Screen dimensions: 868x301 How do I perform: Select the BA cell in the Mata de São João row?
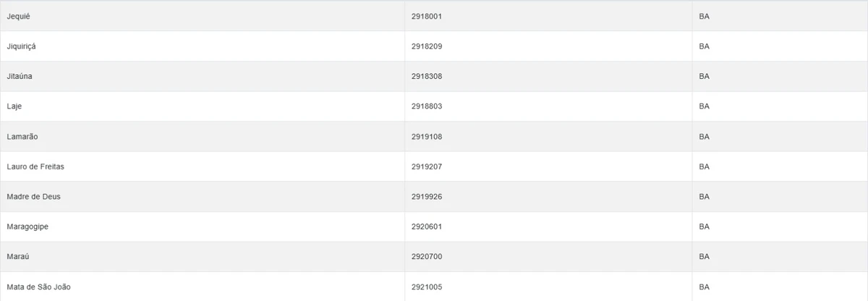coord(705,287)
